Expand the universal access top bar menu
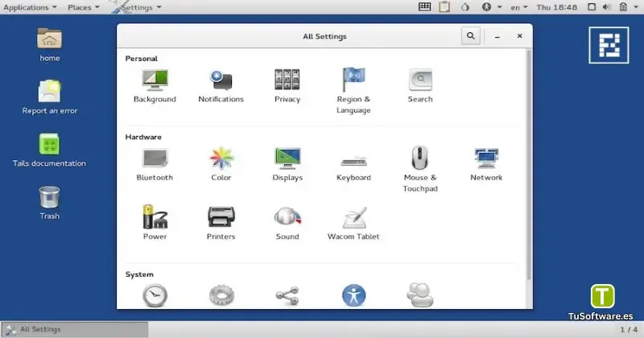 (x=492, y=7)
